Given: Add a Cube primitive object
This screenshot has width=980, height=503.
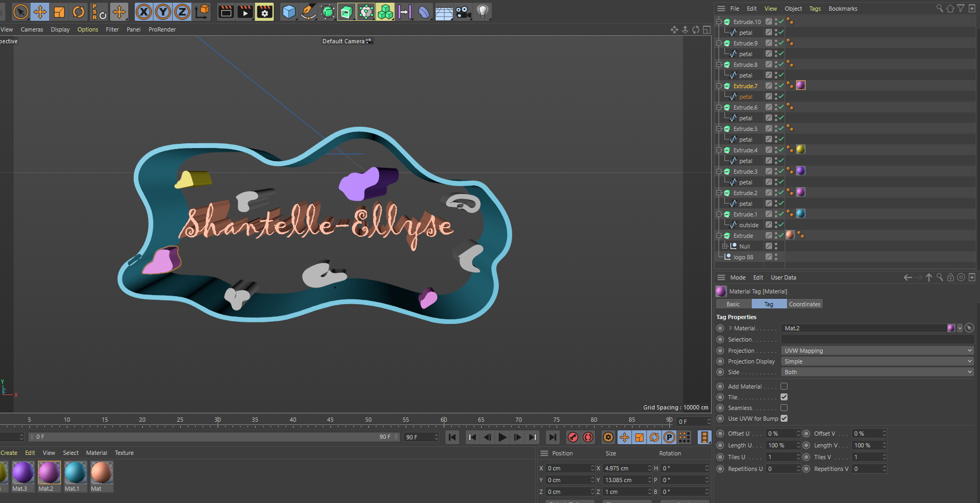Looking at the screenshot, I should click(289, 12).
